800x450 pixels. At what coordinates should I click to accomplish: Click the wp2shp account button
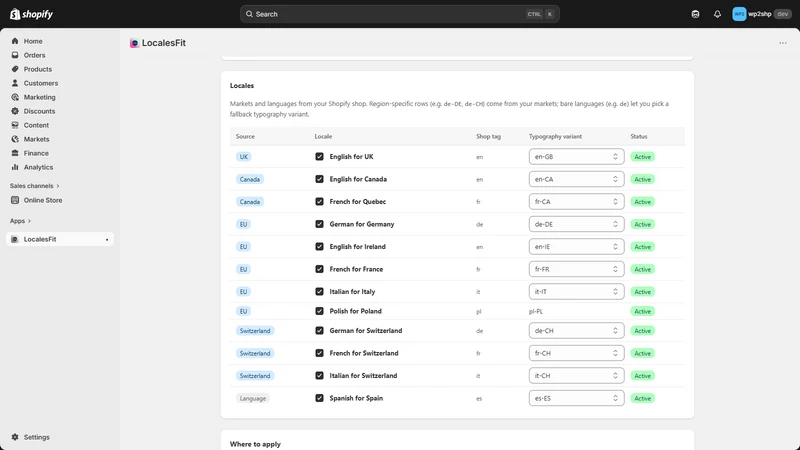[x=761, y=14]
